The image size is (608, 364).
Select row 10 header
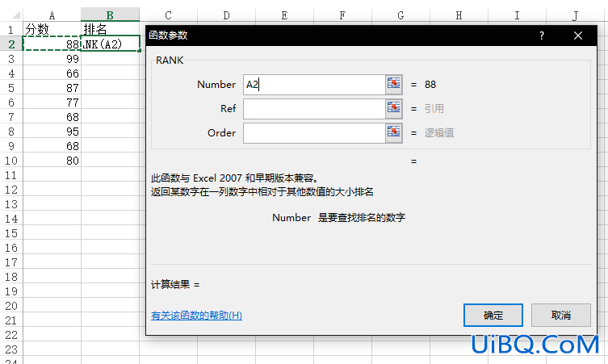tap(11, 161)
